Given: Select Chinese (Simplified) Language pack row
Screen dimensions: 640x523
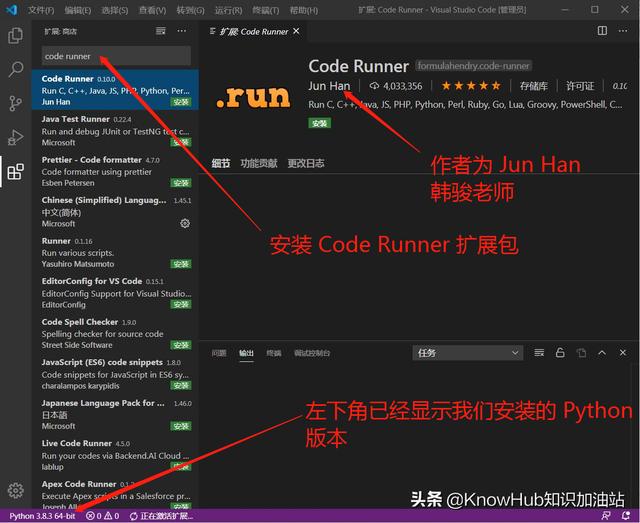Looking at the screenshot, I should (x=116, y=211).
